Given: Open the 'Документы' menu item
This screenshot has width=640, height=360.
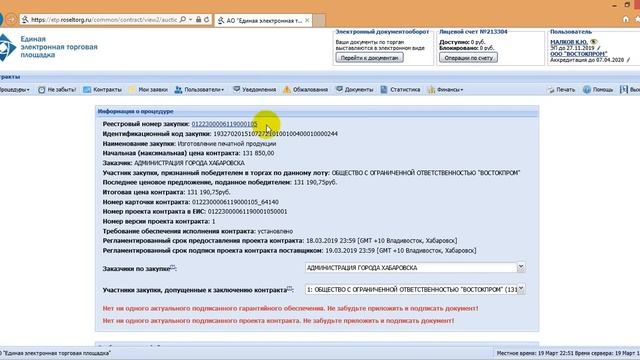Looking at the screenshot, I should (x=359, y=89).
